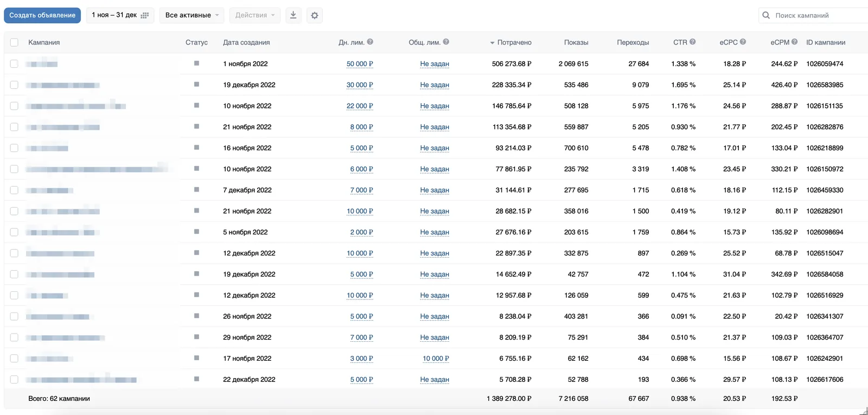The height and width of the screenshot is (415, 868).
Task: Click Создать объявление button
Action: tap(42, 15)
